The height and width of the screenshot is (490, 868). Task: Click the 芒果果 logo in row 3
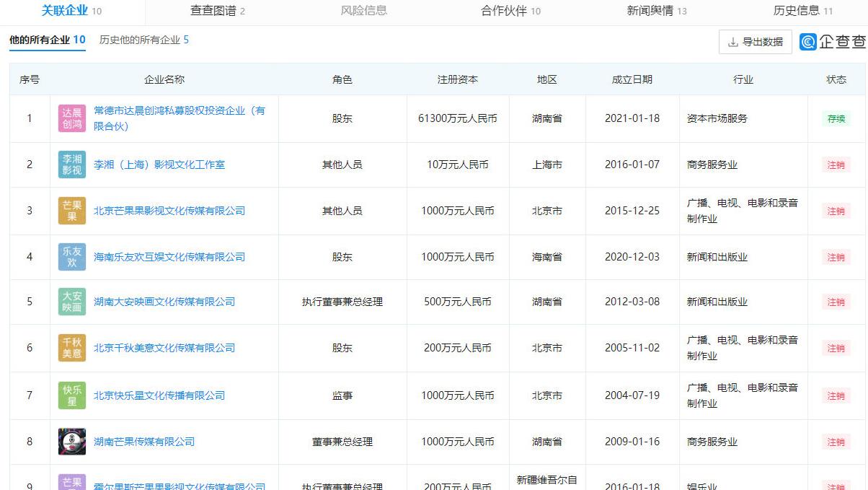coord(72,211)
